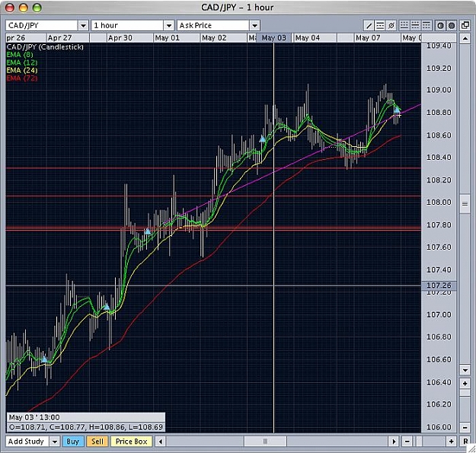Click the hollow circle toolbar icon
The height and width of the screenshot is (453, 476).
pos(440,25)
